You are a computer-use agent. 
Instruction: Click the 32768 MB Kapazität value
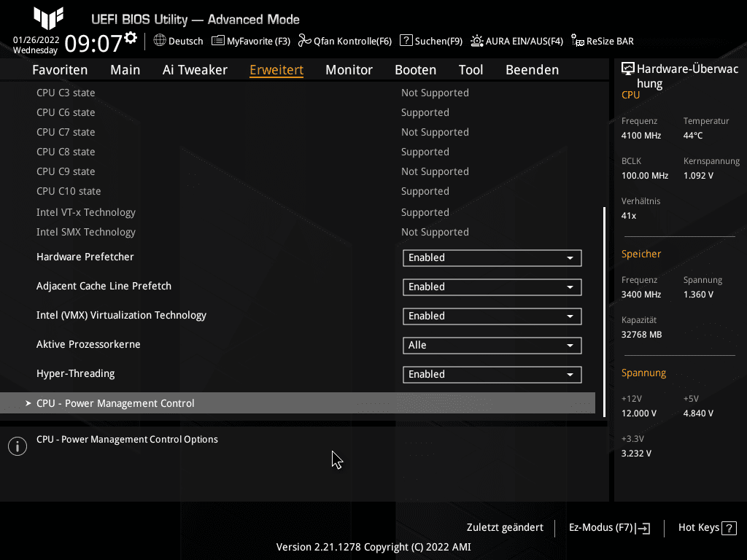pyautogui.click(x=642, y=335)
